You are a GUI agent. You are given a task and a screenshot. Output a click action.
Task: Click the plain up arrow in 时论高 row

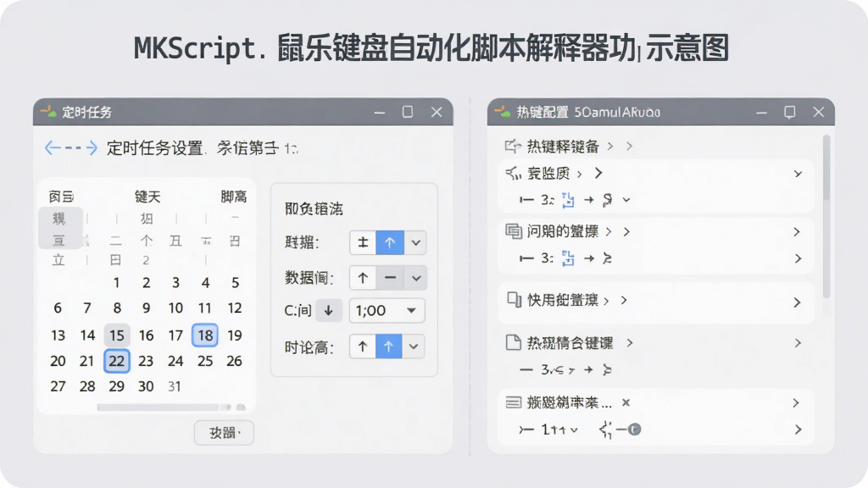363,347
